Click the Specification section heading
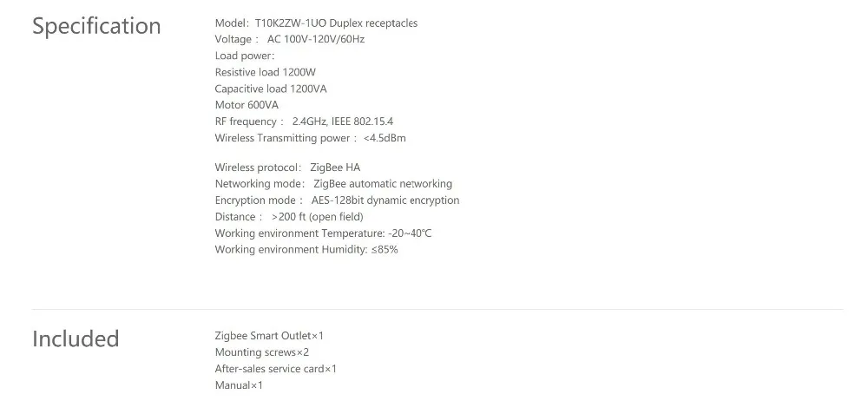The width and height of the screenshot is (868, 414). pyautogui.click(x=96, y=26)
